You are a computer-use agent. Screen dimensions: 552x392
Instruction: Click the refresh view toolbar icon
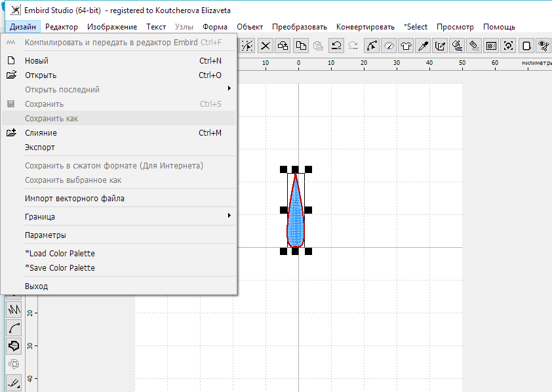tap(508, 46)
